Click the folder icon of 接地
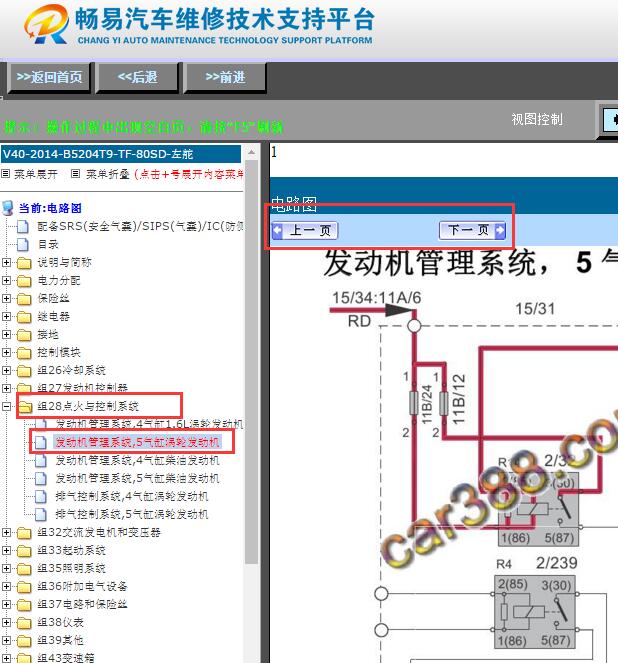Screen dimensions: 618x663 24,334
